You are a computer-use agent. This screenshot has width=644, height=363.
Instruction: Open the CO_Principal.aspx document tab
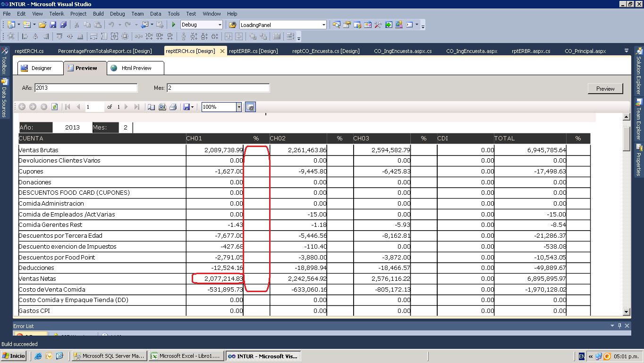585,51
